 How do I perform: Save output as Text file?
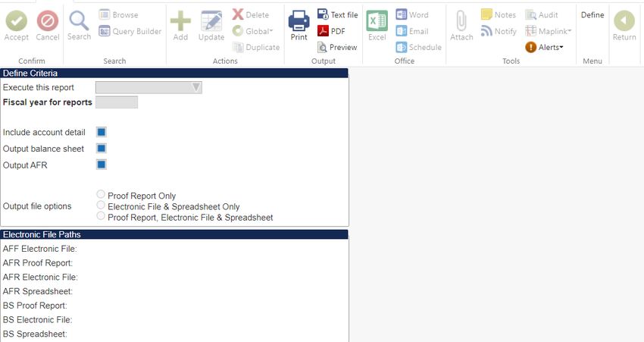338,15
